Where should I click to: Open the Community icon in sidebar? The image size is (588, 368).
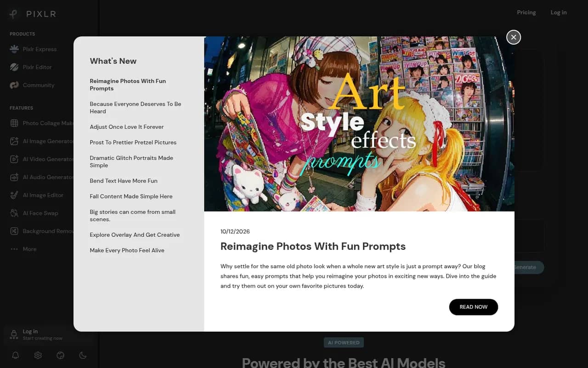[x=14, y=85]
